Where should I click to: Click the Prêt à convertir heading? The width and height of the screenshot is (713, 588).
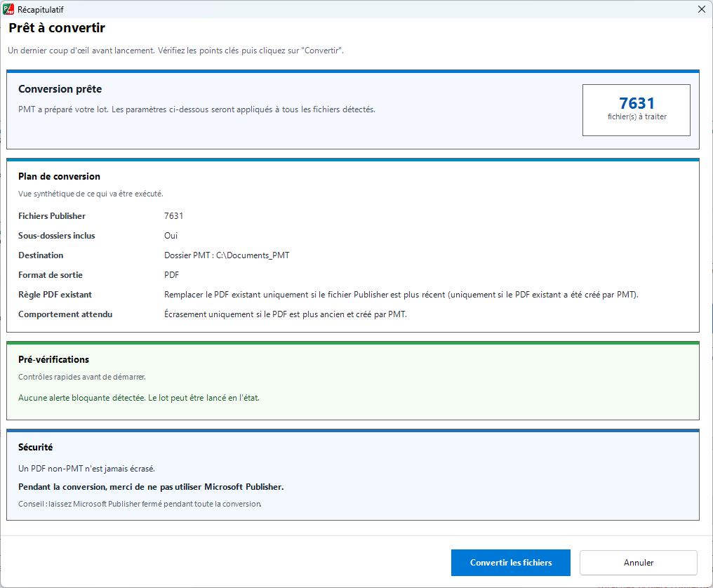57,28
